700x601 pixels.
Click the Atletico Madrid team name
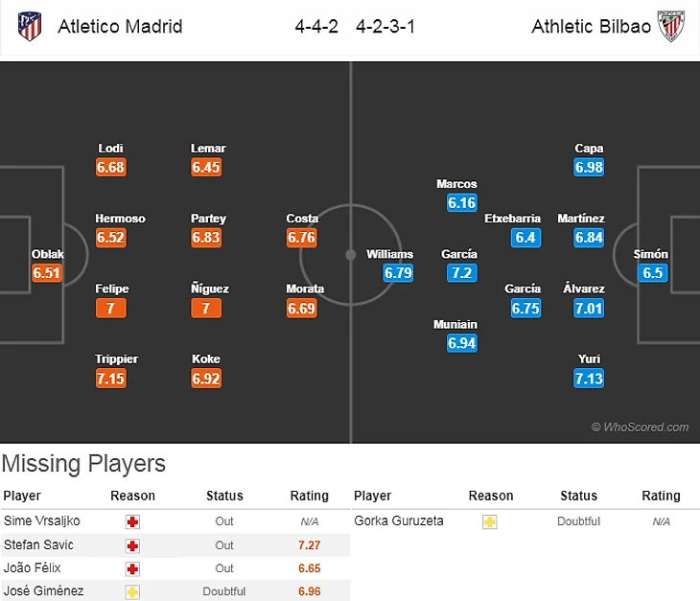(120, 27)
